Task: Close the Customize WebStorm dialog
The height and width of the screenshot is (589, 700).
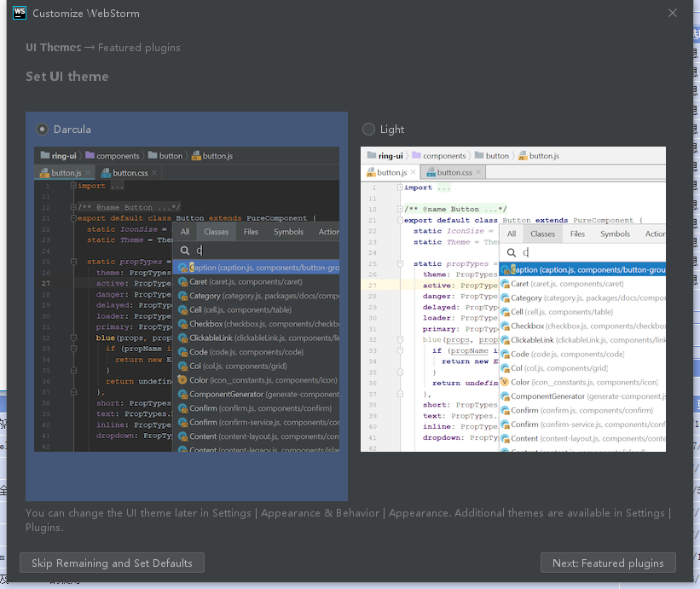Action: tap(673, 14)
